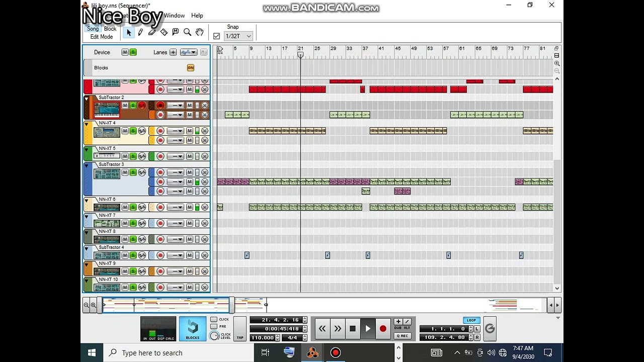Click the Propellerhead logo button
The width and height of the screenshot is (644, 362).
[490, 329]
